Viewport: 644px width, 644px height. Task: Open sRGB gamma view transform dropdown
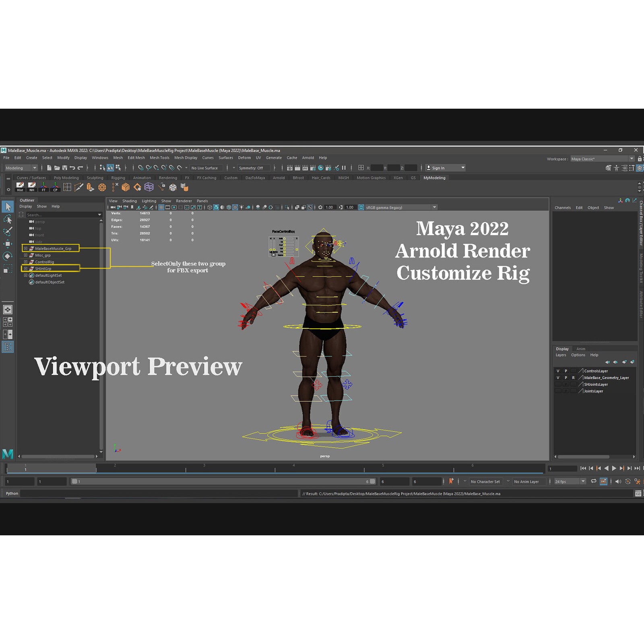pos(401,207)
